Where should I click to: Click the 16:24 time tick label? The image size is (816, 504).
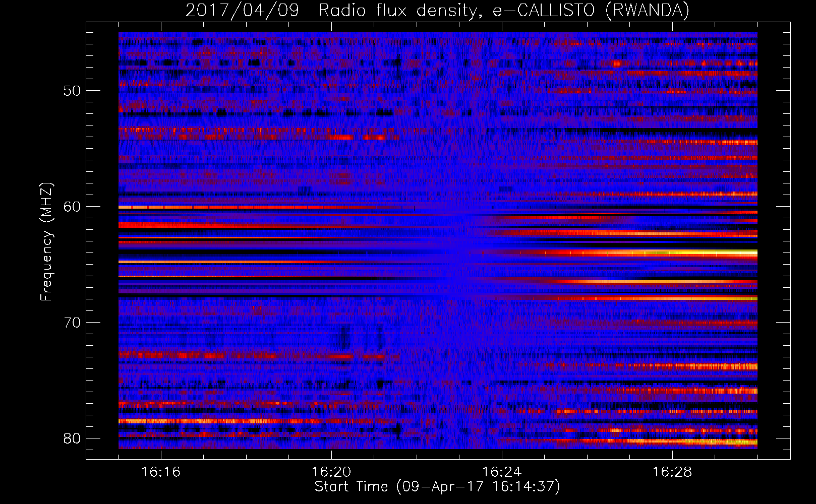pos(502,472)
